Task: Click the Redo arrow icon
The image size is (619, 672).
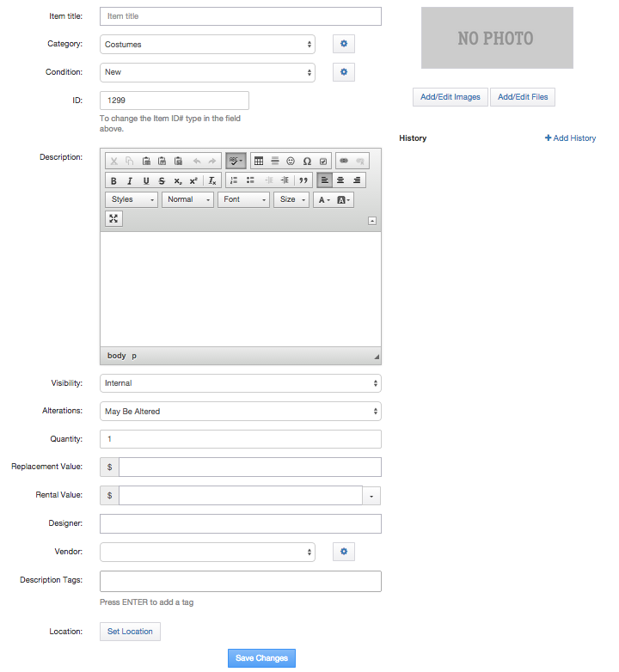Action: coord(212,162)
